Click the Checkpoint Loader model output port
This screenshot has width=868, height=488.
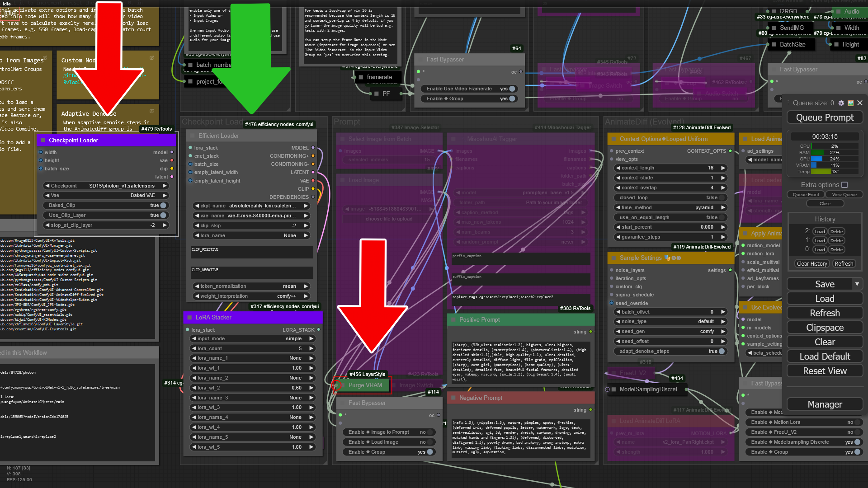coord(172,152)
